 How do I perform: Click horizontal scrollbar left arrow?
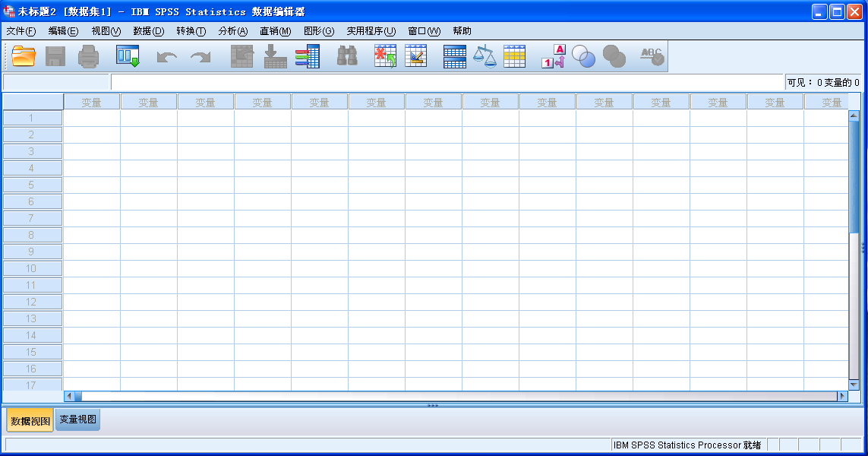tap(69, 396)
